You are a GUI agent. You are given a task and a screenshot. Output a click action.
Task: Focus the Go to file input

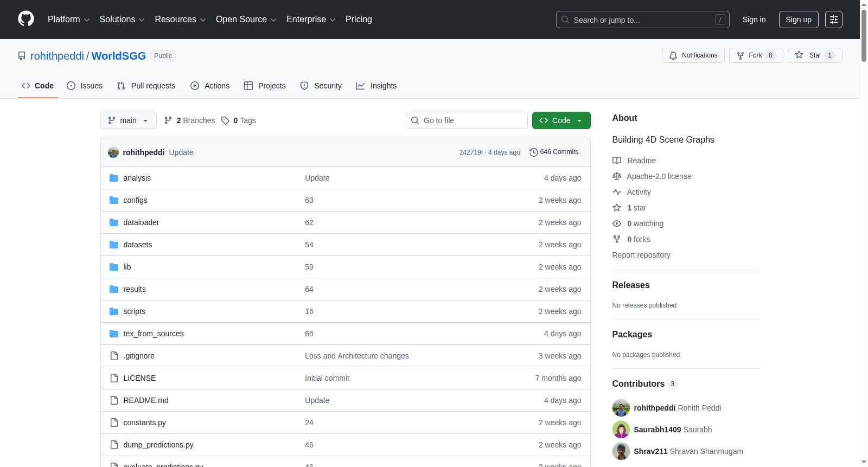[x=467, y=120]
